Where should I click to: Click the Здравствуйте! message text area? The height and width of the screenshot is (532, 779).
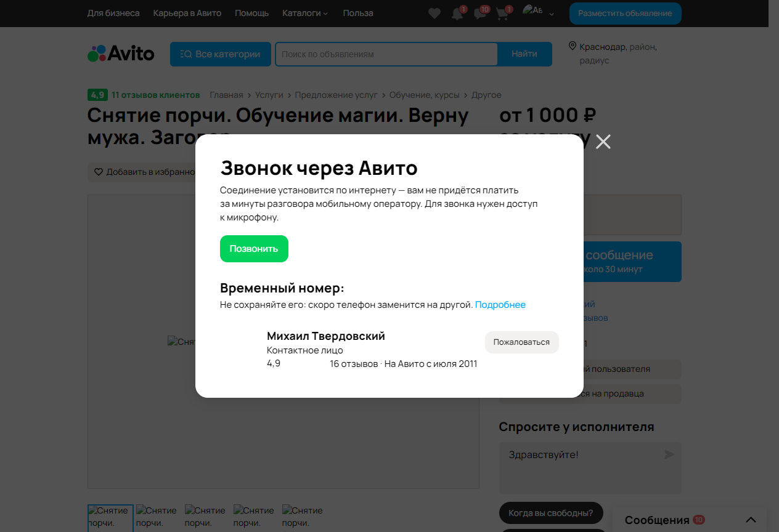tap(590, 467)
